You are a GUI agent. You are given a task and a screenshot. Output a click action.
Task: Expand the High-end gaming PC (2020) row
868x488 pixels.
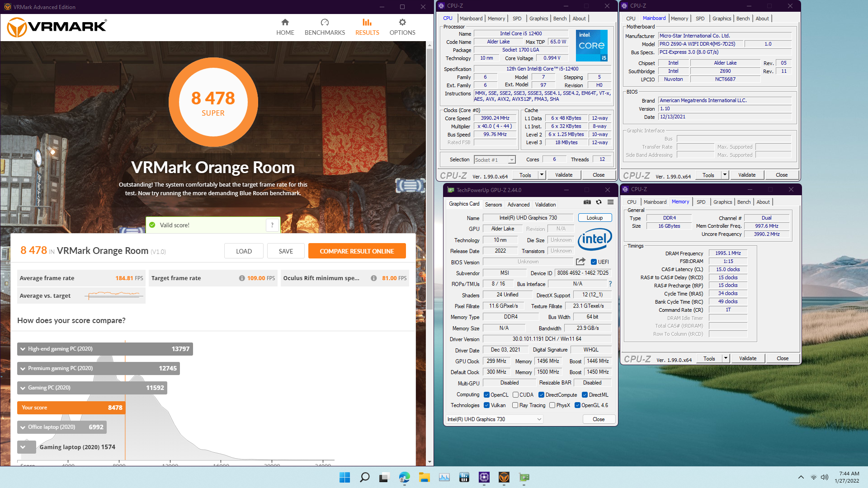(x=105, y=349)
